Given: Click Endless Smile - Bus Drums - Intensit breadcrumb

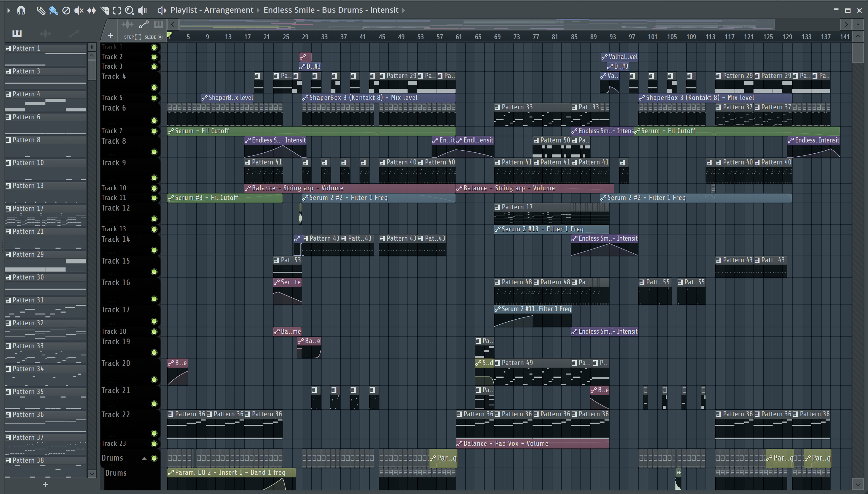Looking at the screenshot, I should click(331, 10).
